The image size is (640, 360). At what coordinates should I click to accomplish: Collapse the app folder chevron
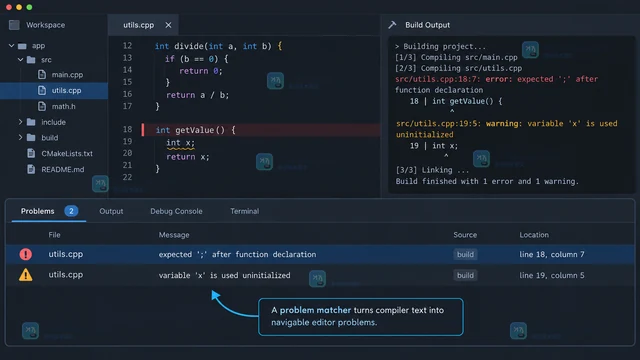click(11, 46)
